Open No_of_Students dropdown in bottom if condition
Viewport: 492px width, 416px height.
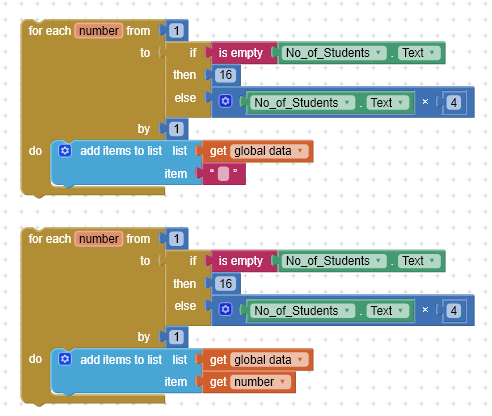(334, 261)
